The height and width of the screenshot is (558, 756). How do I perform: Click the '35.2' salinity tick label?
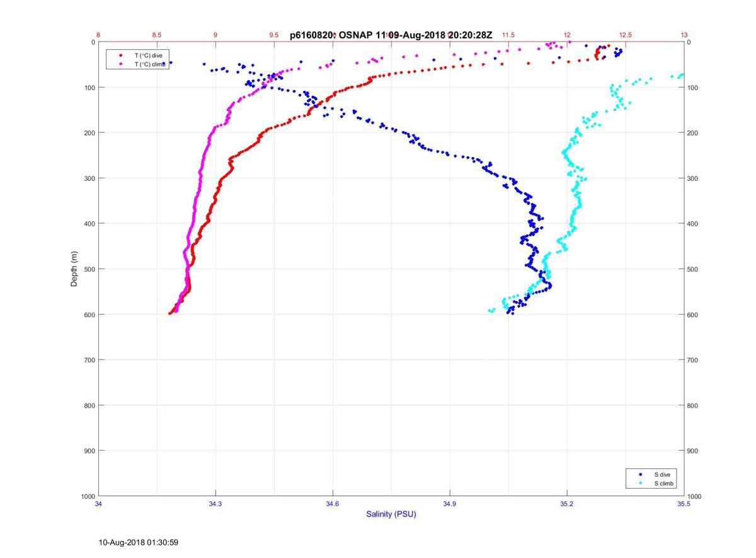pos(567,504)
